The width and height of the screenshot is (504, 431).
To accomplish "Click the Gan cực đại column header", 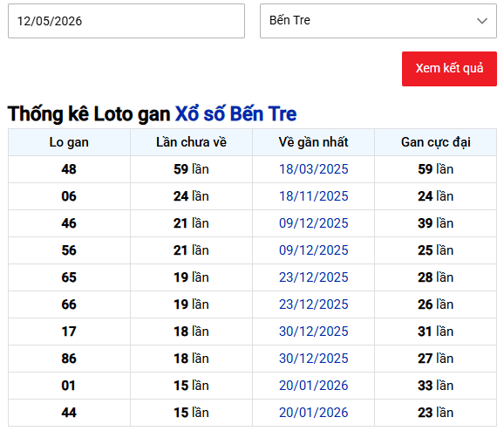I will (435, 142).
